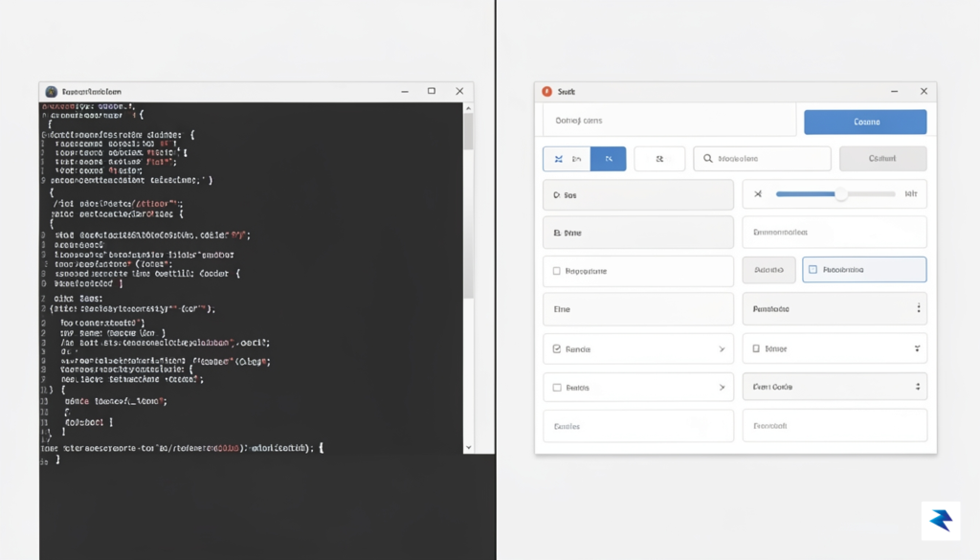Open the vertical three-dots menu in the gray dropdown
Image resolution: width=980 pixels, height=560 pixels.
click(x=918, y=308)
